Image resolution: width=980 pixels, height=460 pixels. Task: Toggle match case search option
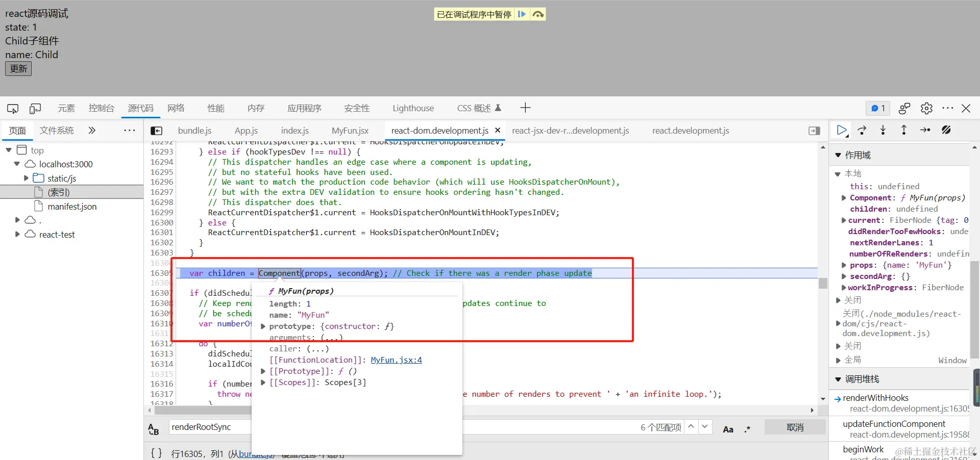click(728, 429)
